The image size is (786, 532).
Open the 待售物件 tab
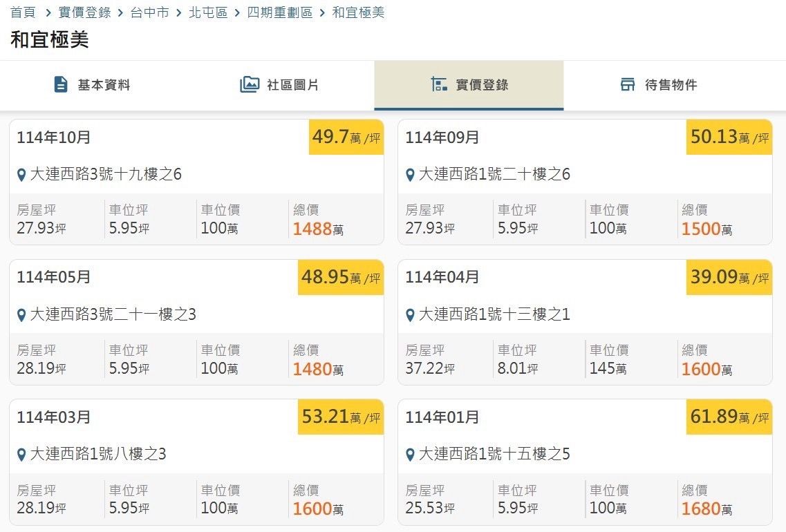[x=671, y=85]
